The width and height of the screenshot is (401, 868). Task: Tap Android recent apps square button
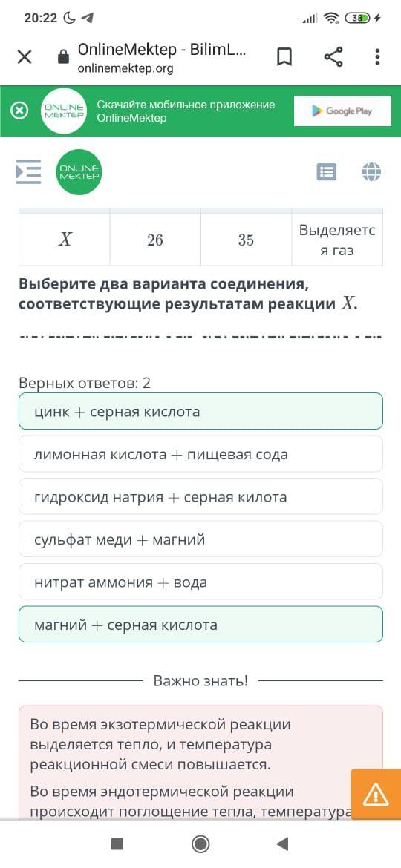117,844
